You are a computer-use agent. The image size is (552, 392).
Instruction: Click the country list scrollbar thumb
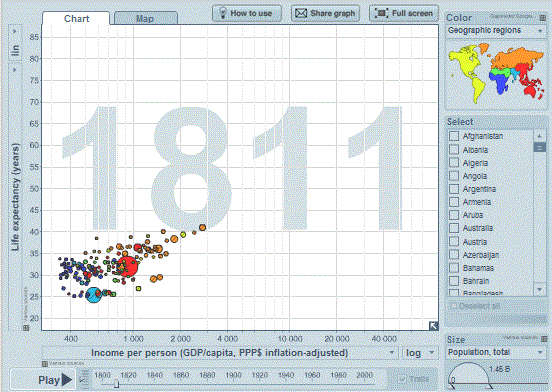[x=539, y=147]
